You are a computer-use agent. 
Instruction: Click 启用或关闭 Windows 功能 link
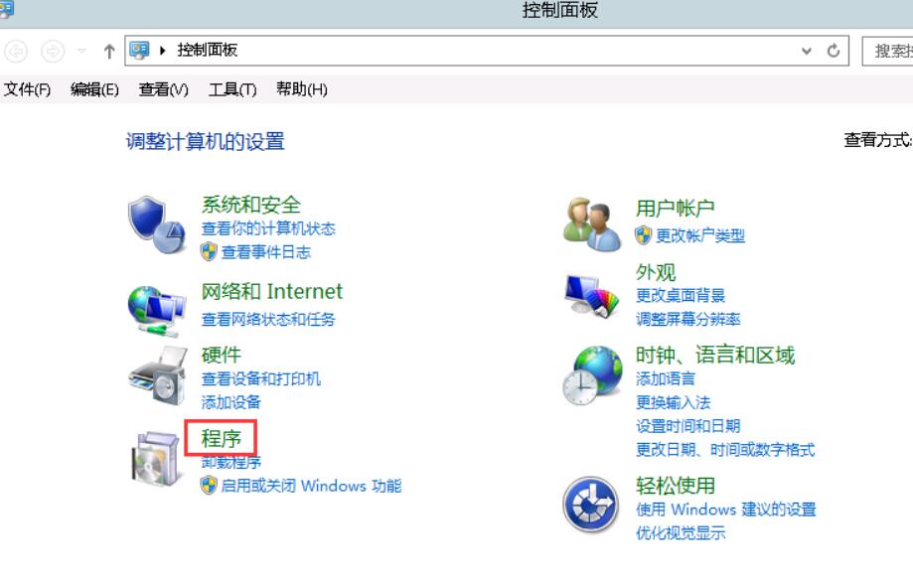coord(312,486)
